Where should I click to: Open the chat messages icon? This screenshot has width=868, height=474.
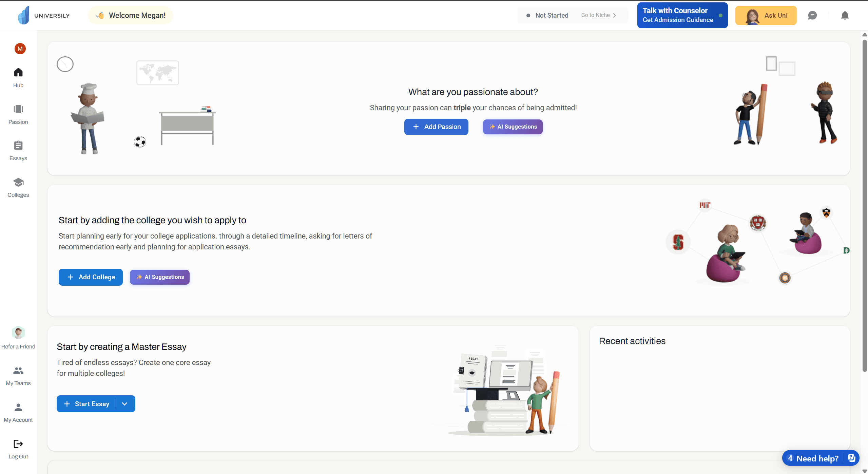pos(812,16)
